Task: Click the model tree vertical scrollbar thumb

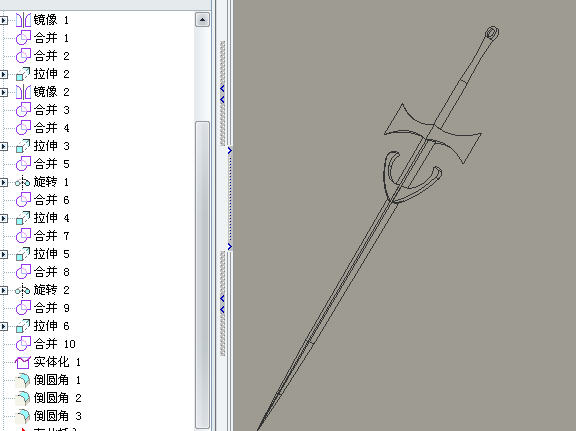Action: tap(202, 274)
